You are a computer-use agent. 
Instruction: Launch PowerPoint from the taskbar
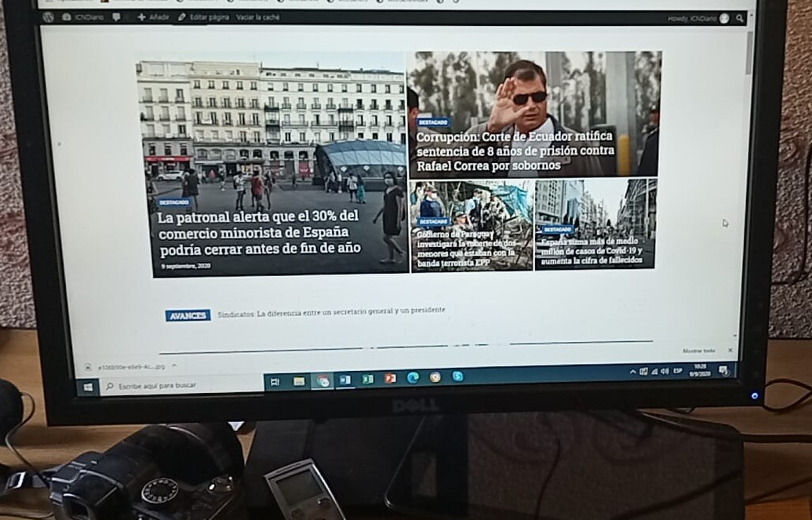[x=390, y=378]
